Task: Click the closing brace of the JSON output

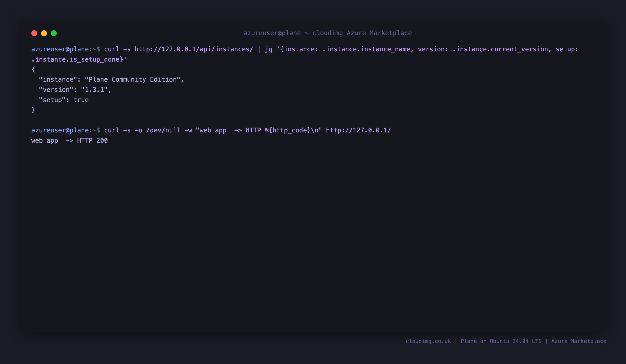Action: point(33,110)
